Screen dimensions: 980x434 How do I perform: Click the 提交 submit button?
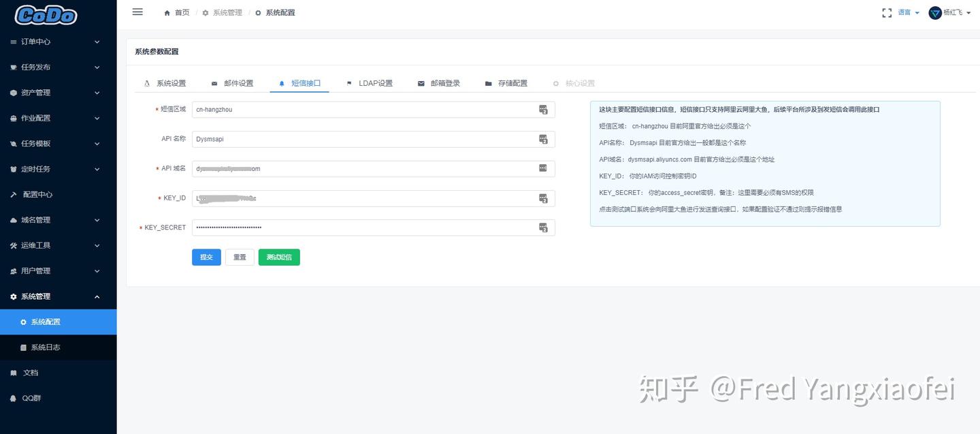[x=206, y=257]
